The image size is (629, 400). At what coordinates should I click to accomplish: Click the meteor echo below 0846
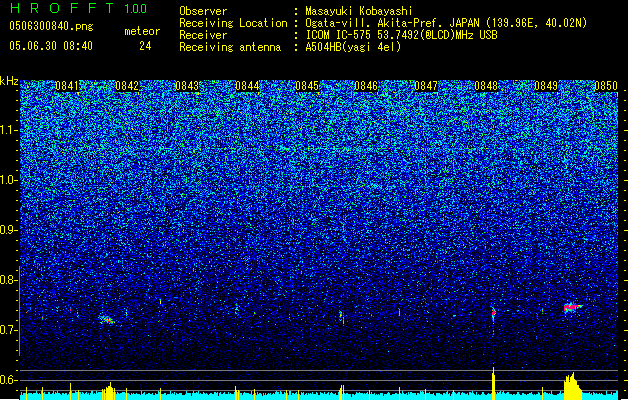pos(341,317)
